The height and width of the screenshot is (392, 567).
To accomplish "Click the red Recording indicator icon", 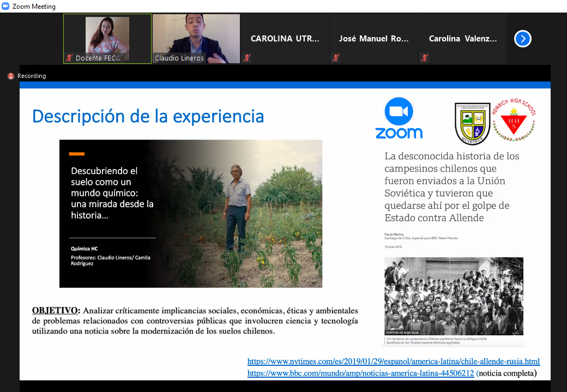I will pos(10,76).
